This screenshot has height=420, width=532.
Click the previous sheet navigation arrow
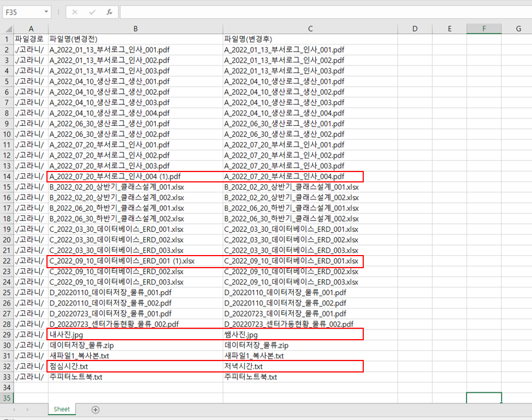pyautogui.click(x=14, y=410)
